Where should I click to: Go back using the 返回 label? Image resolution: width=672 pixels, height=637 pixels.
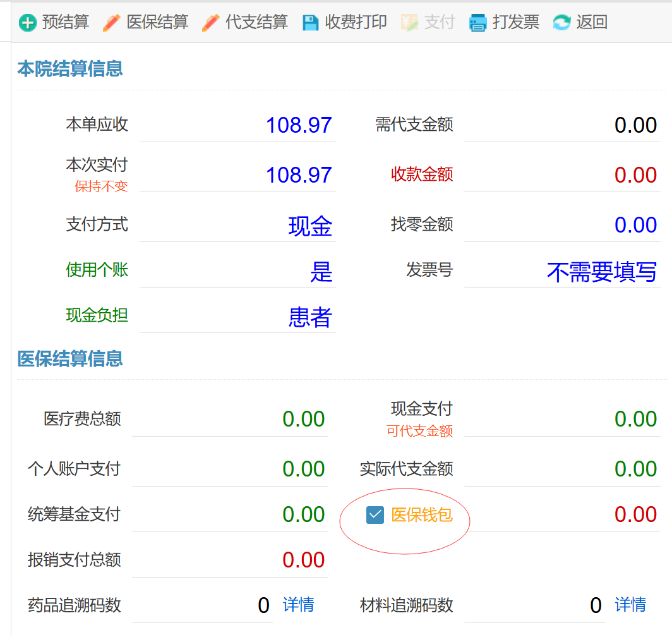[591, 22]
